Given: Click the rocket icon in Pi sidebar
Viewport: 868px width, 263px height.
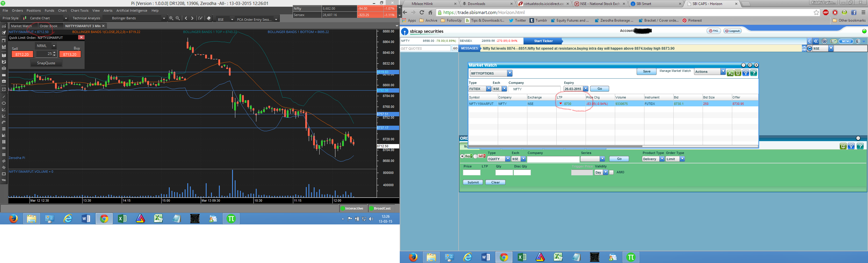Looking at the screenshot, I should [4, 33].
